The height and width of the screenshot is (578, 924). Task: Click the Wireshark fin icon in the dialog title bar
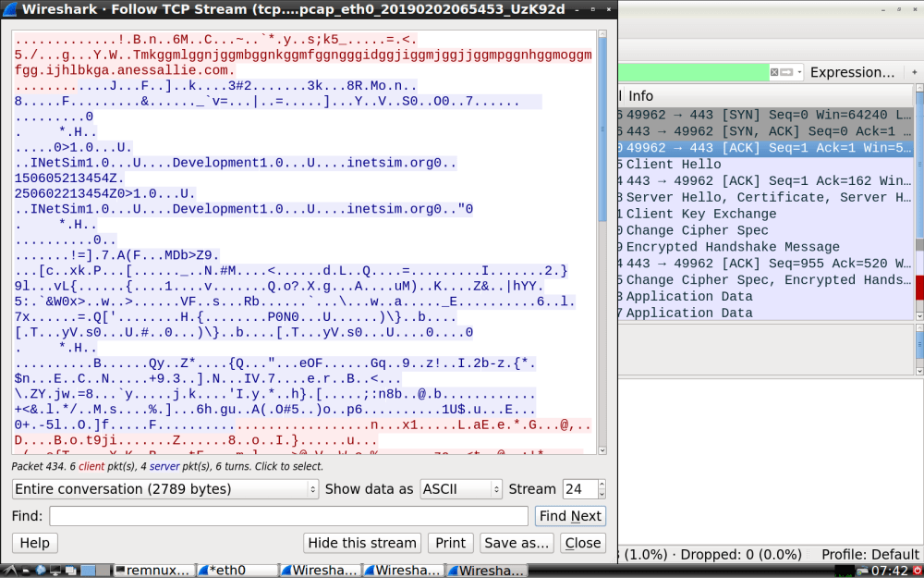pos(9,8)
